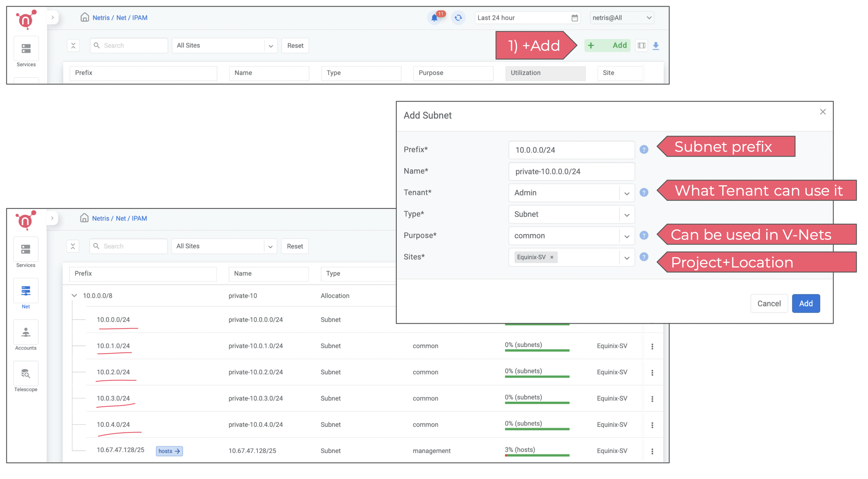Viewport: 868px width, 479px height.
Task: Click the help icon next to Tenant
Action: [x=644, y=192]
